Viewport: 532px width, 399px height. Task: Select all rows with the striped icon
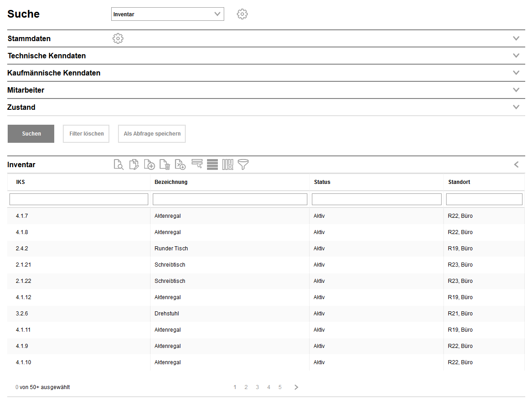[212, 164]
